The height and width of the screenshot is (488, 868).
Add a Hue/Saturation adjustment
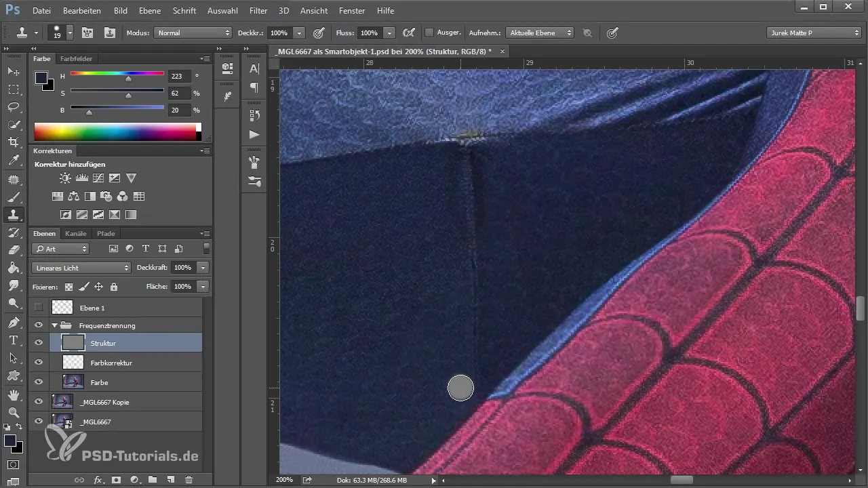[x=58, y=197]
